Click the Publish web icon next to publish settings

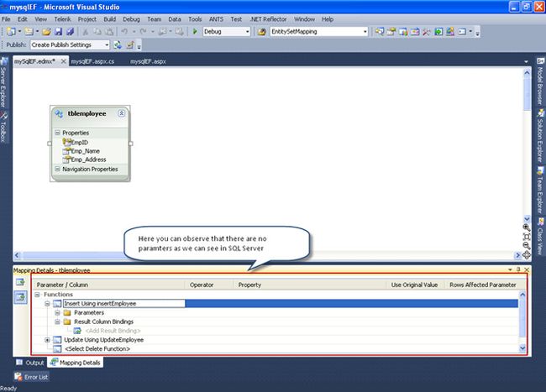[118, 44]
